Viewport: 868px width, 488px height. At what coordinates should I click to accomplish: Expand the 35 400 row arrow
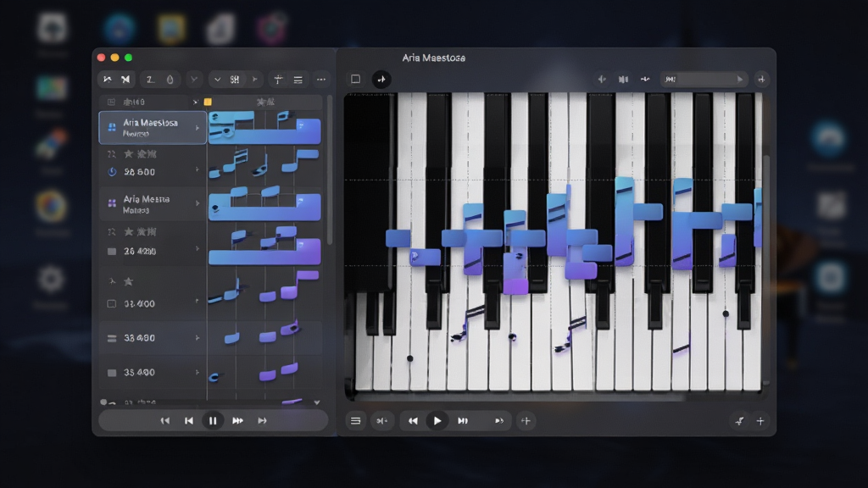click(198, 373)
